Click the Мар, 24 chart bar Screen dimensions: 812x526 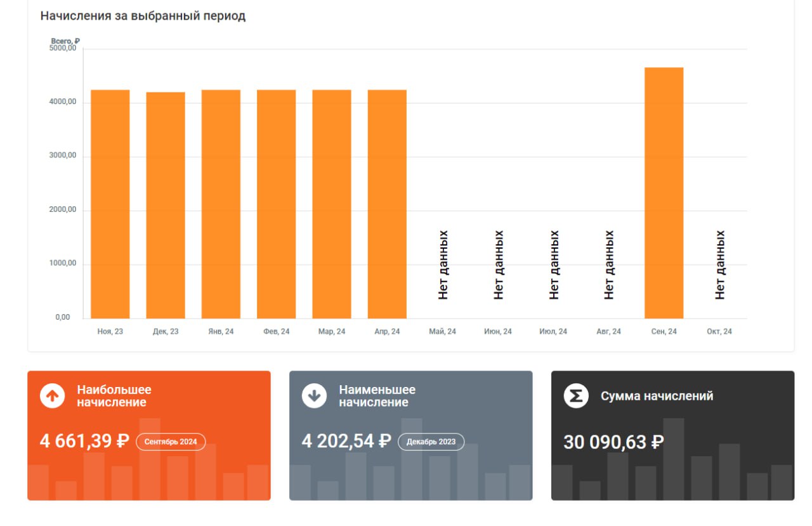point(332,204)
